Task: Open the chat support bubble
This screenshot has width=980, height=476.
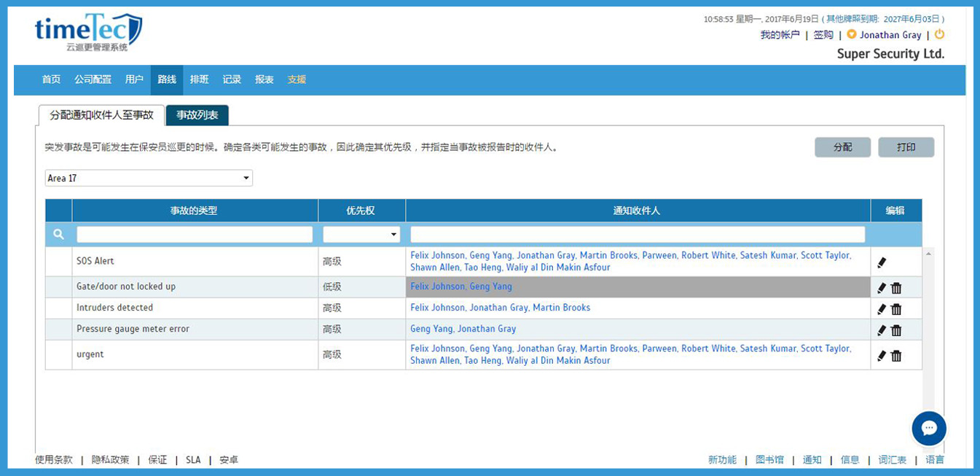Action: coord(928,428)
